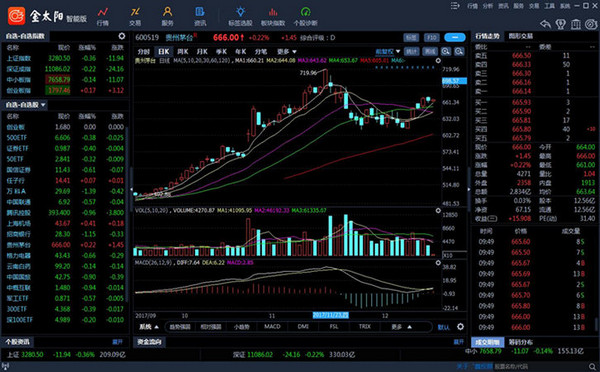Click the upward arrow beside 666.00 price

tap(242, 38)
